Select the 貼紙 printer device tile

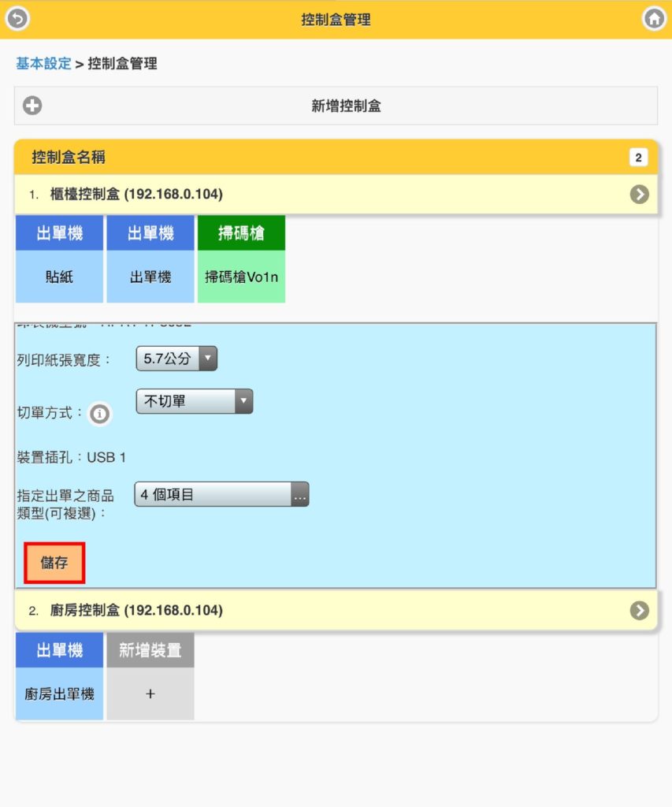point(59,258)
